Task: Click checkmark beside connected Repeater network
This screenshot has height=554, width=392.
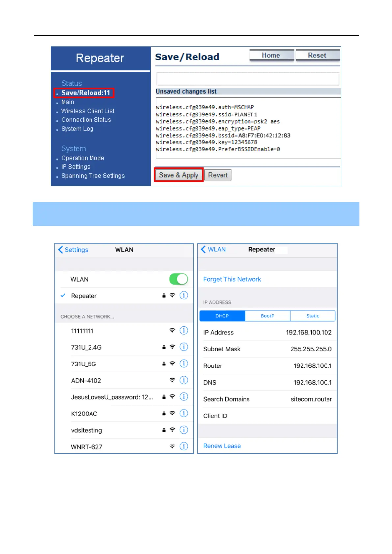Action: pos(63,295)
